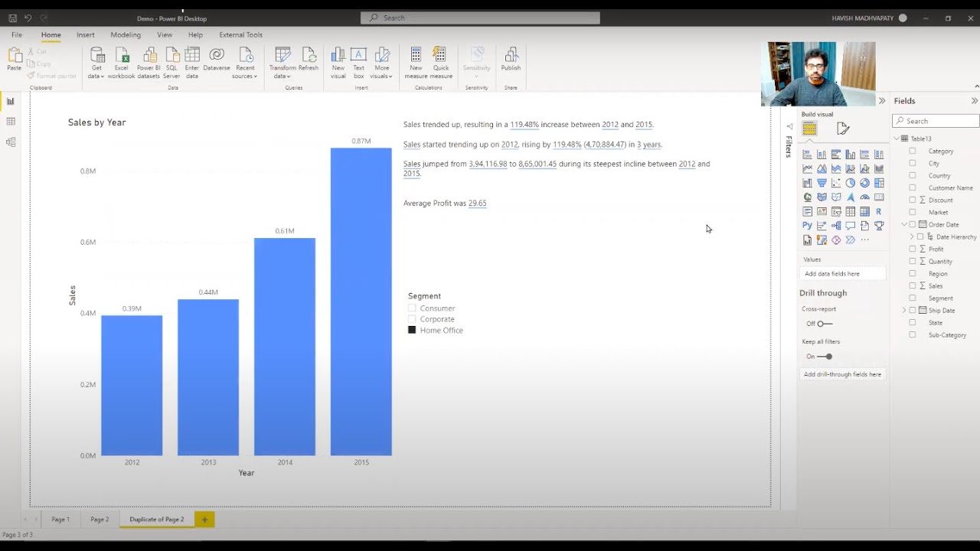The height and width of the screenshot is (551, 980).
Task: Open the Enter data tool
Action: (192, 63)
